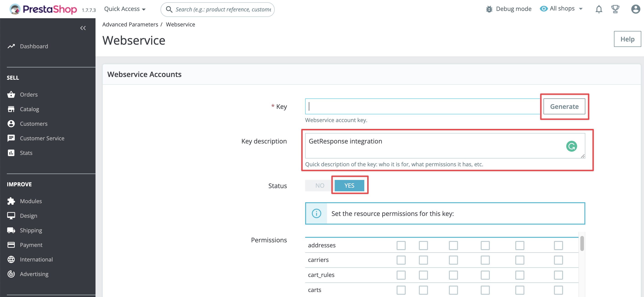The image size is (644, 297).
Task: Set Status to NO
Action: [x=319, y=186]
